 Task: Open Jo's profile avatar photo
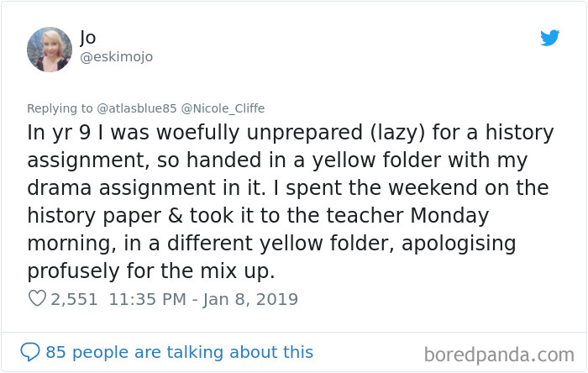tap(50, 50)
